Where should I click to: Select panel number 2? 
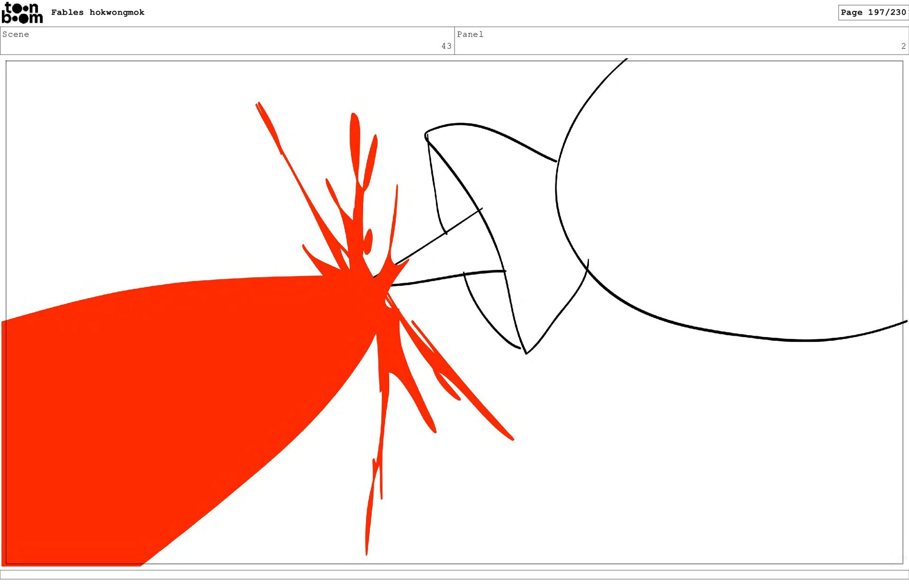pyautogui.click(x=903, y=46)
